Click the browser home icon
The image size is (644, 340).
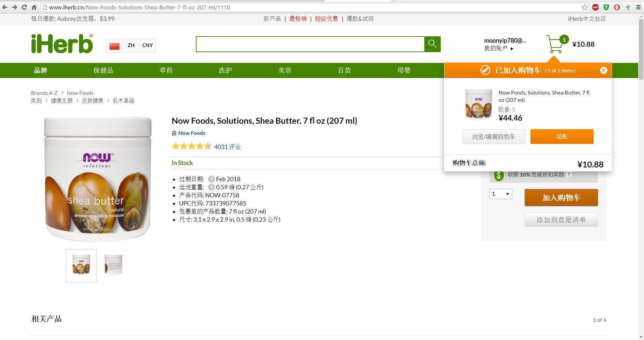(34, 7)
